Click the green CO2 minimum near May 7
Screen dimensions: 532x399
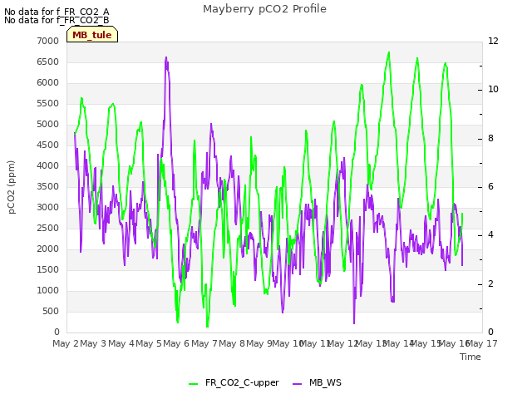(x=207, y=327)
